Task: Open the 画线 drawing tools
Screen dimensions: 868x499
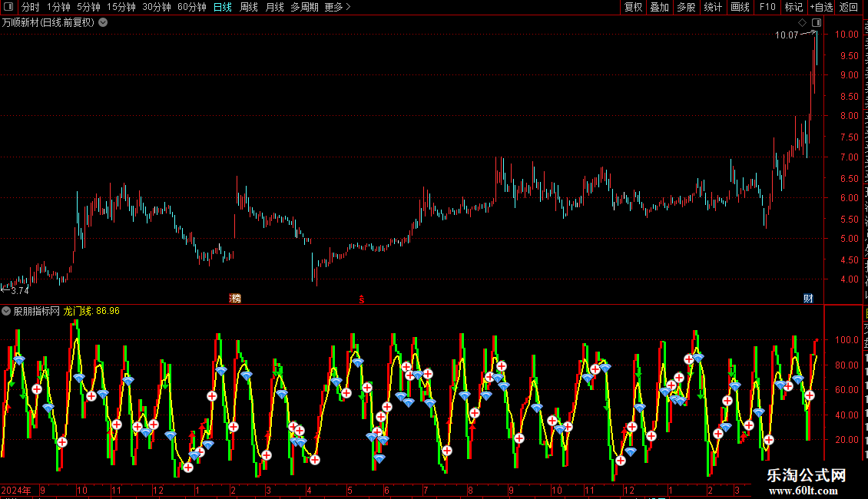Action: click(740, 7)
